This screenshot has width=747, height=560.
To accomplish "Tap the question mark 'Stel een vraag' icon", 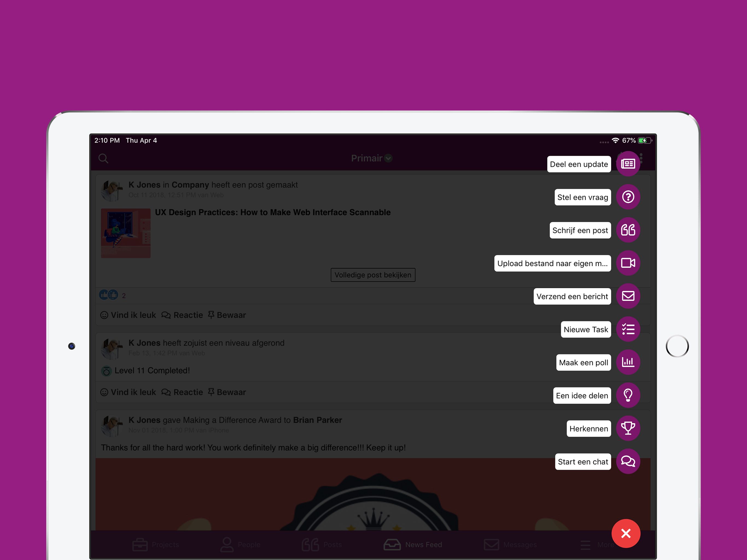I will click(x=628, y=197).
